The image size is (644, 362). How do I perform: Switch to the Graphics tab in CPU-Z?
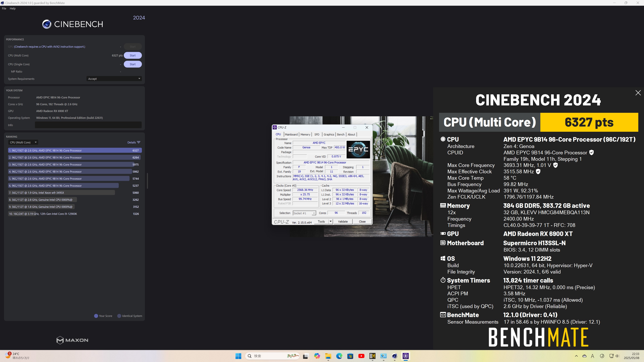click(x=329, y=134)
